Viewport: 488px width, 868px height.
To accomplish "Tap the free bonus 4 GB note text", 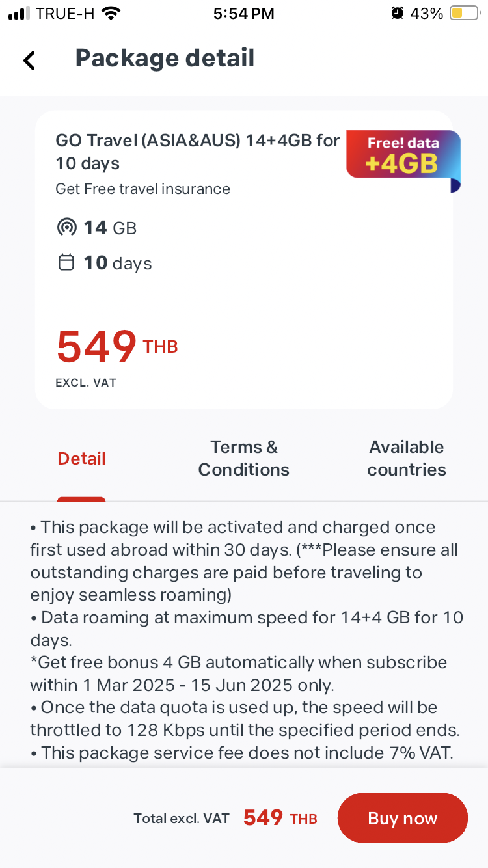I will click(x=239, y=674).
